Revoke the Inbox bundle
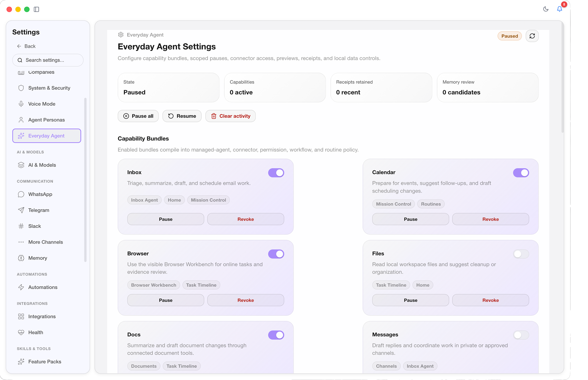The height and width of the screenshot is (380, 588). point(246,219)
